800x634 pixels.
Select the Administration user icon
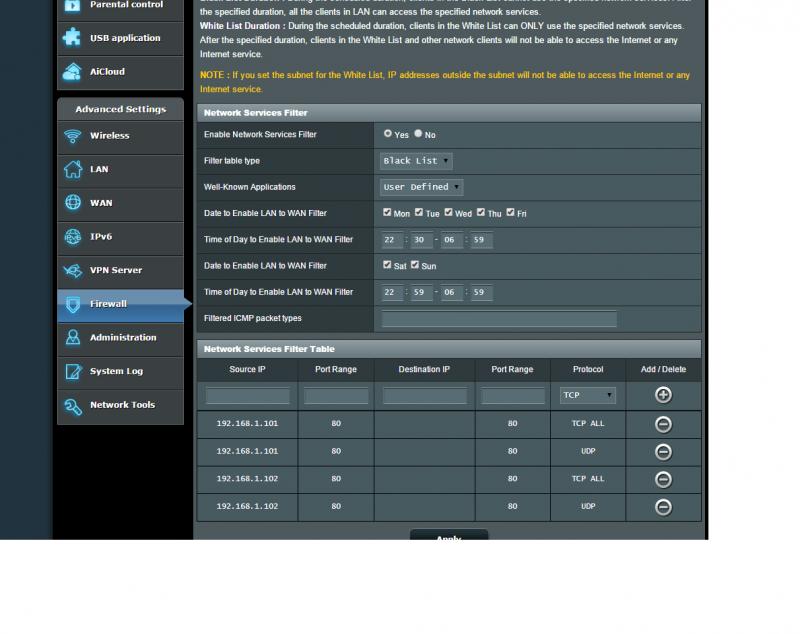[73, 337]
